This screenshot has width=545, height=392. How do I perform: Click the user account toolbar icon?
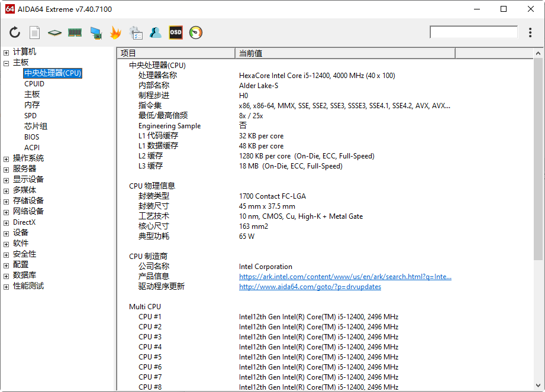(x=155, y=33)
